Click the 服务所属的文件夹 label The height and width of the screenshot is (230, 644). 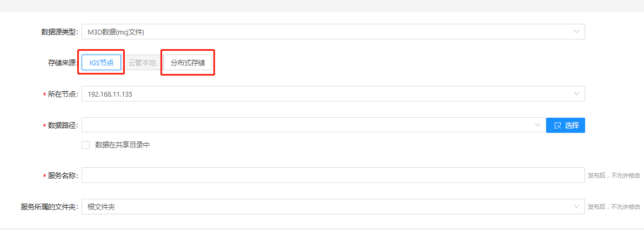pos(50,207)
